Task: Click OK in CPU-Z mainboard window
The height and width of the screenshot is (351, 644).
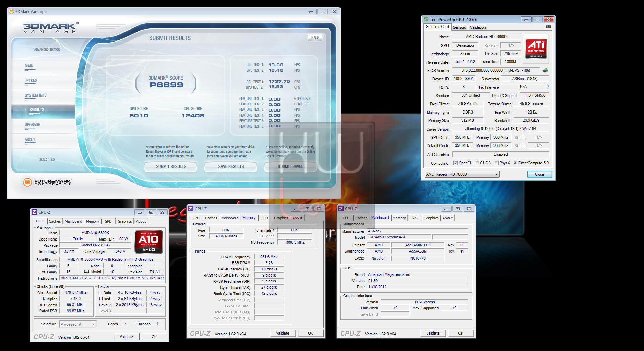Action: coord(461,333)
